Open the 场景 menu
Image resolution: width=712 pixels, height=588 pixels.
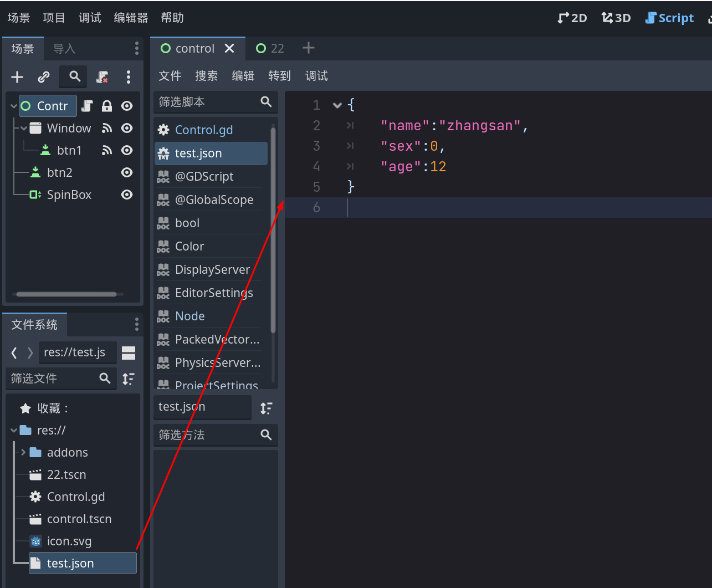(19, 18)
